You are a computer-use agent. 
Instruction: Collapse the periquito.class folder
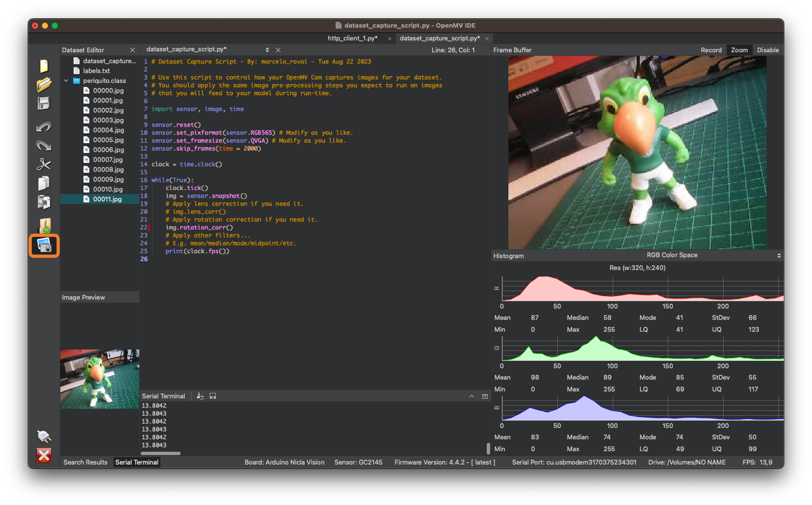(x=66, y=81)
